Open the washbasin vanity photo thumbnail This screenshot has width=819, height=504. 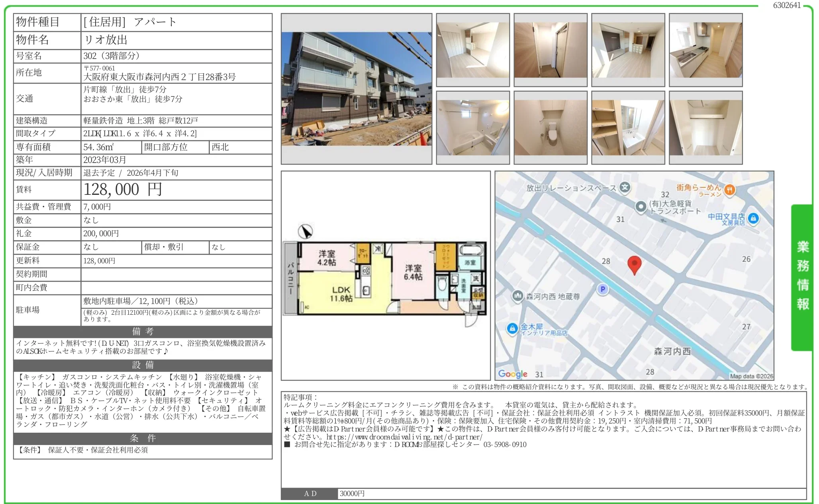628,127
